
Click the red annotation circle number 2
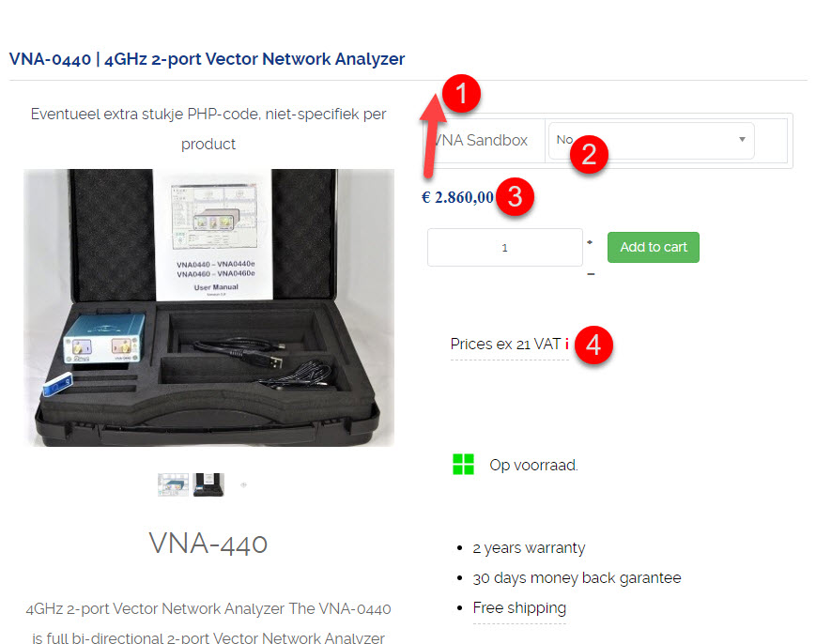pos(589,155)
